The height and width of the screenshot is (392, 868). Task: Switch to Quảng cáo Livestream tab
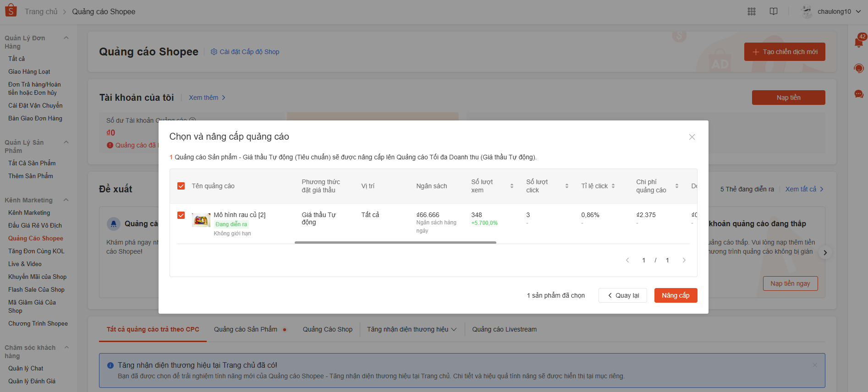(505, 329)
